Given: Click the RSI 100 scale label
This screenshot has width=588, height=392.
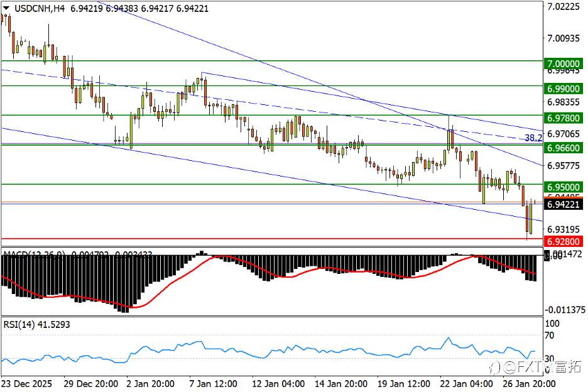Looking at the screenshot, I should pyautogui.click(x=552, y=324).
